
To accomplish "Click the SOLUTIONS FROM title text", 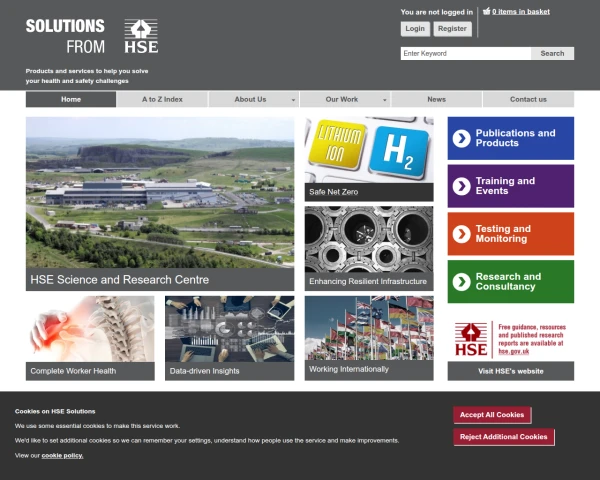I will click(x=65, y=36).
